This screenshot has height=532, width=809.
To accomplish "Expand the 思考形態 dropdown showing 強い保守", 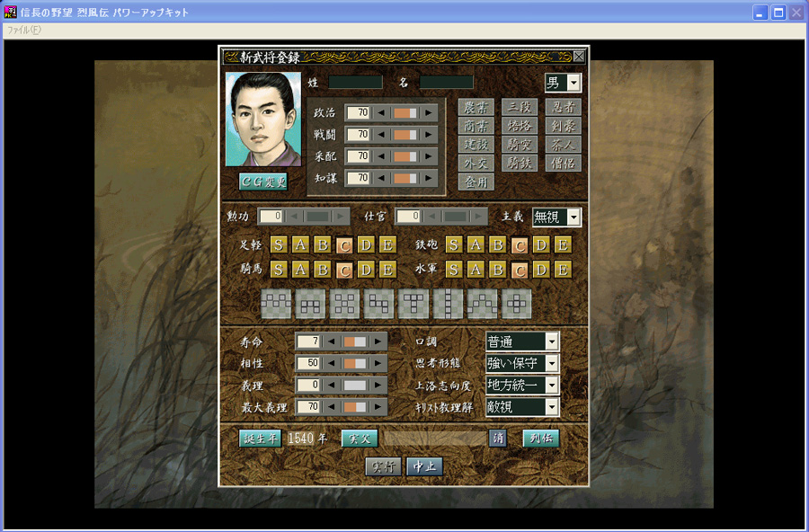I will point(552,363).
